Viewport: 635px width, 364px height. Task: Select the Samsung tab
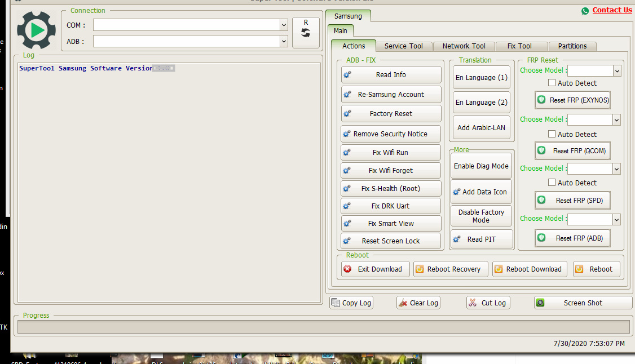[x=348, y=16]
